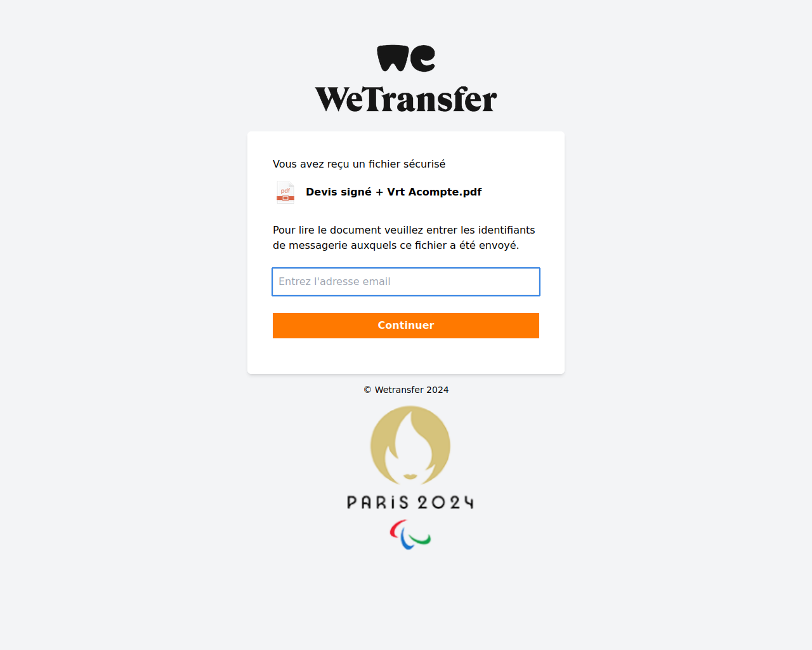Viewport: 812px width, 650px height.
Task: Click the word "sécurisé" in the heading
Action: (424, 164)
